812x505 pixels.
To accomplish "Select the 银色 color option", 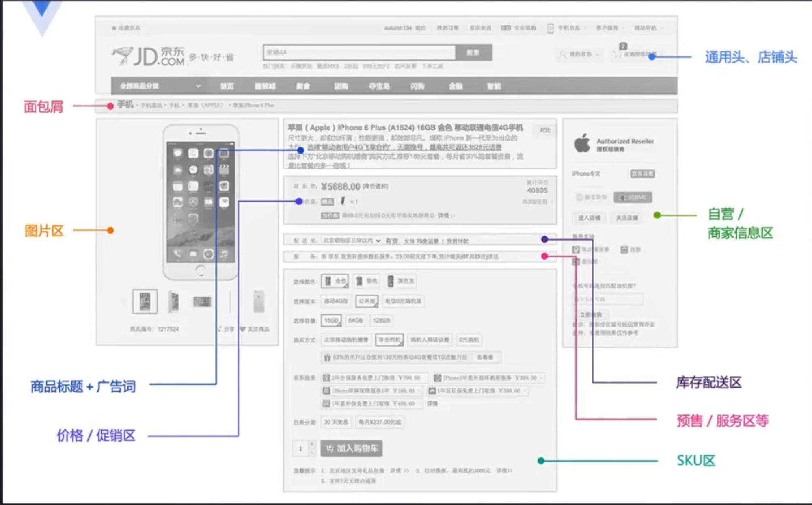I will click(367, 281).
